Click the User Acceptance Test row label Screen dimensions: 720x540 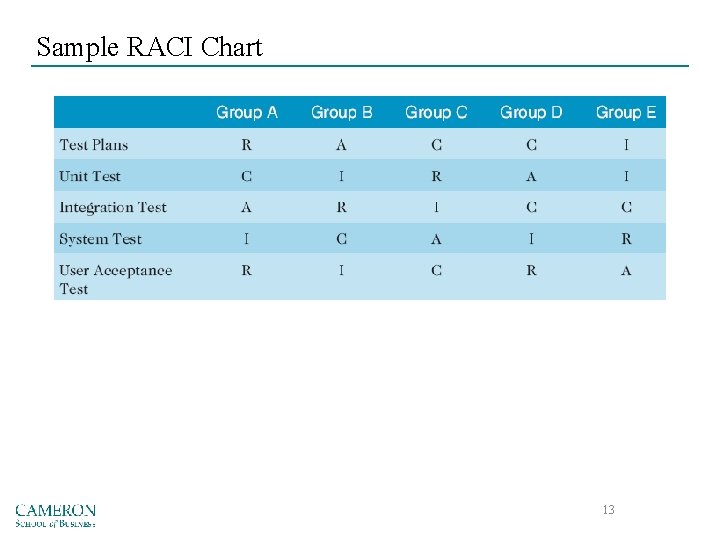tap(116, 279)
